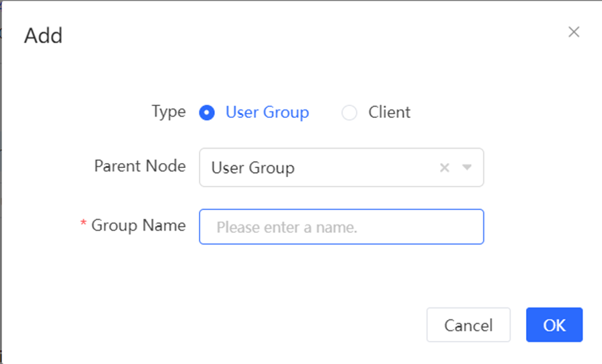Clear the Parent Node selection with the x icon

coord(444,167)
